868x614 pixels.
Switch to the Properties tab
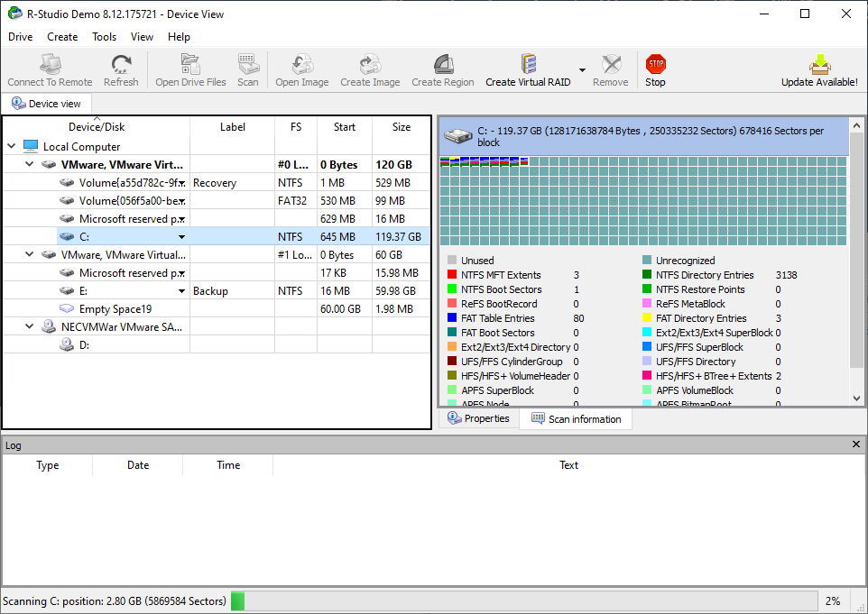tap(478, 419)
